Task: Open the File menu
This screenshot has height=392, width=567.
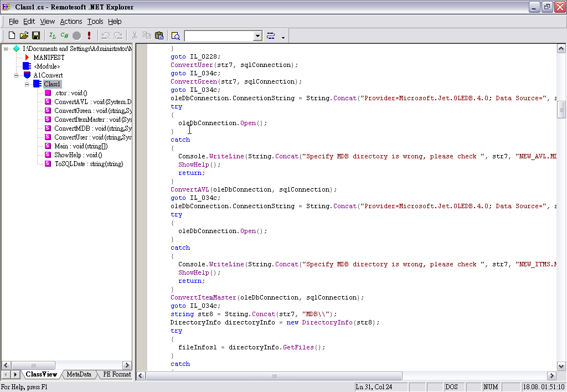Action: pos(13,22)
